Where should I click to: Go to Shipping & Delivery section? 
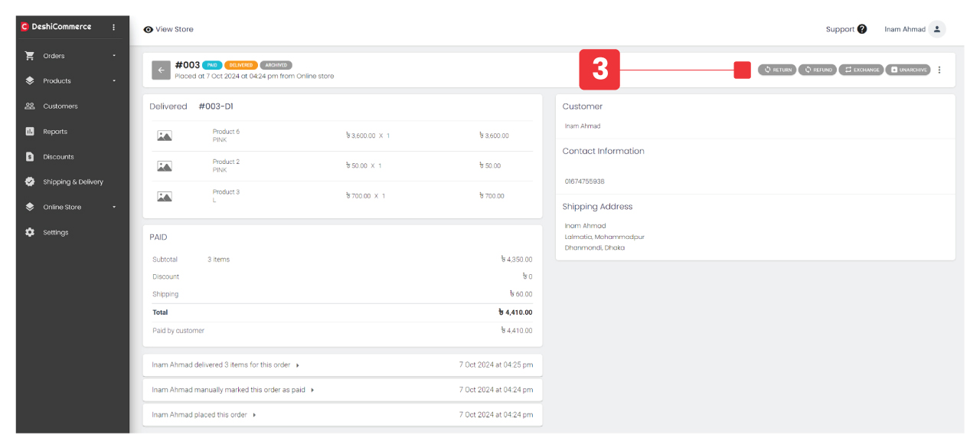(73, 182)
